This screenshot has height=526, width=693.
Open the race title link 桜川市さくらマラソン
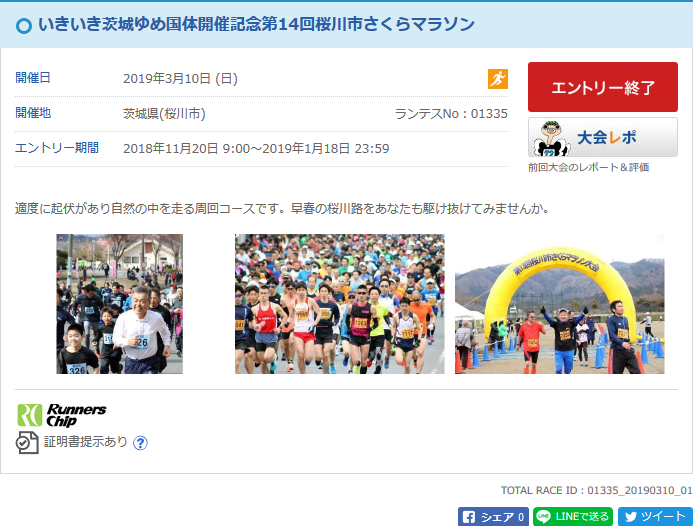tap(256, 24)
